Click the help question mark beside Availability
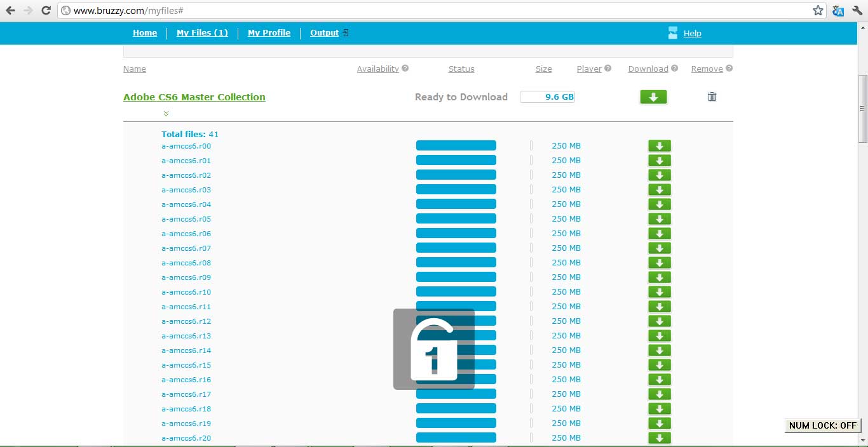The image size is (868, 447). tap(405, 69)
